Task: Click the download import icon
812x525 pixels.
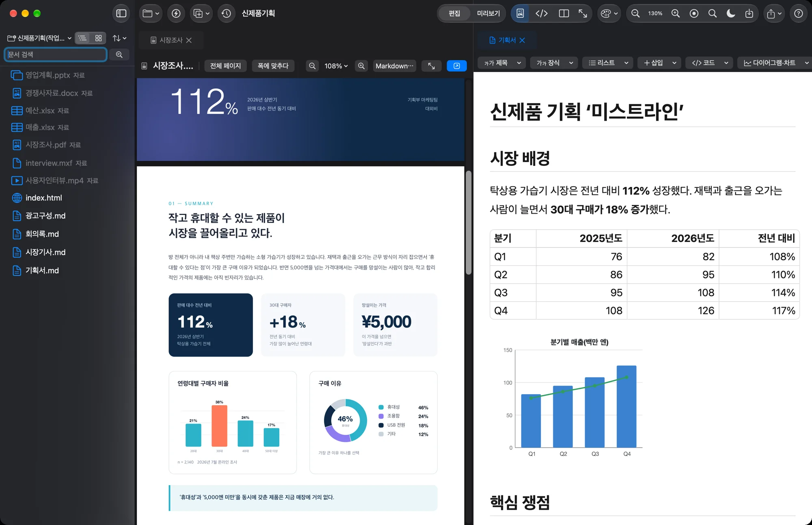Action: point(749,13)
